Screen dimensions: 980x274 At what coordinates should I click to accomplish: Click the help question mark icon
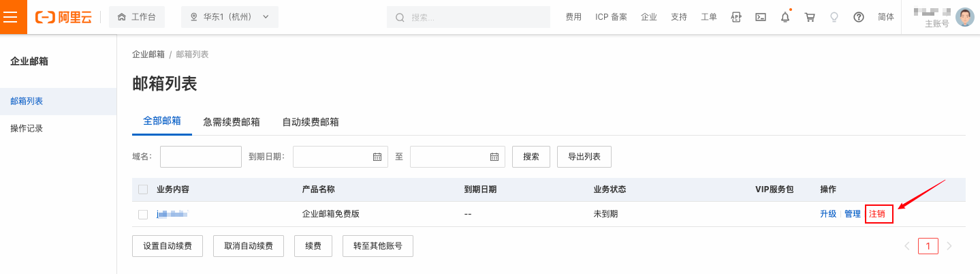point(859,17)
